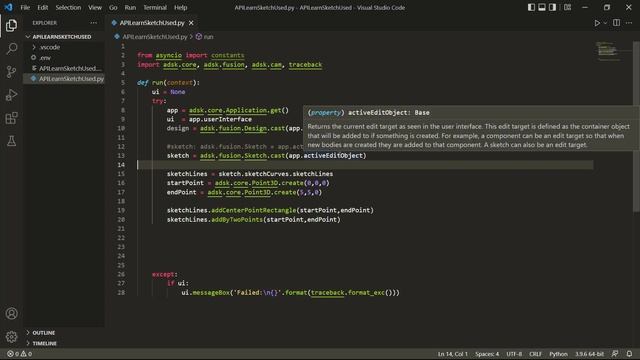The width and height of the screenshot is (640, 360).
Task: Open the View menu
Action: click(x=95, y=7)
